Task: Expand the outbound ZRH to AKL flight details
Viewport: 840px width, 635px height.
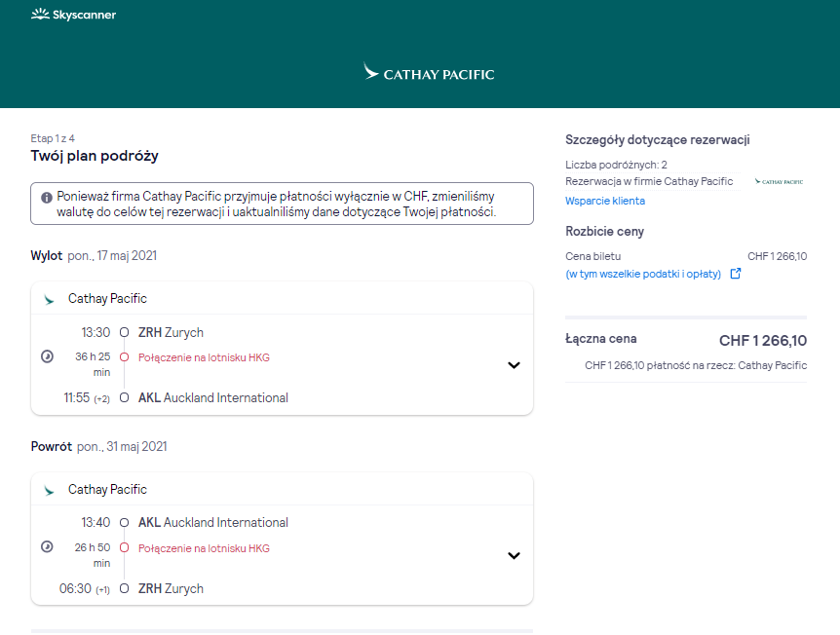Action: point(514,365)
